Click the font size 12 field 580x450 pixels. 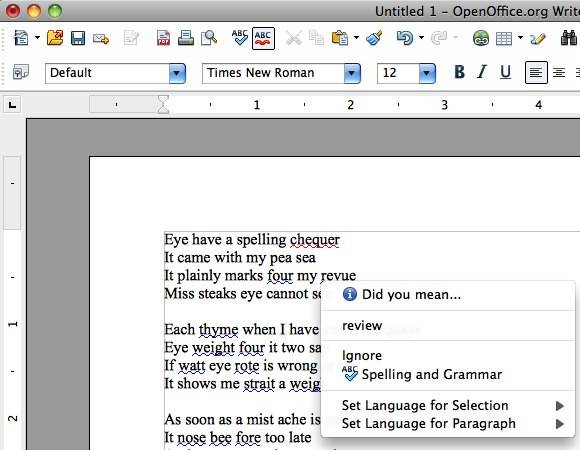coord(398,73)
